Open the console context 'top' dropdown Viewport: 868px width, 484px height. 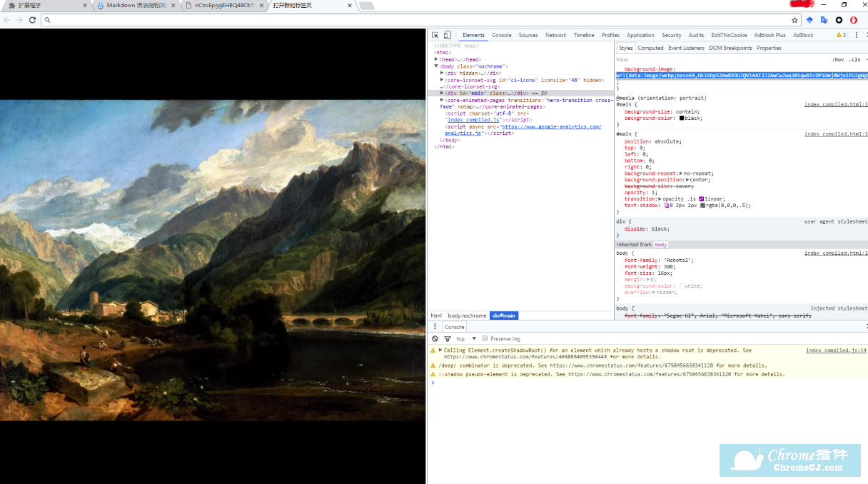pyautogui.click(x=466, y=338)
